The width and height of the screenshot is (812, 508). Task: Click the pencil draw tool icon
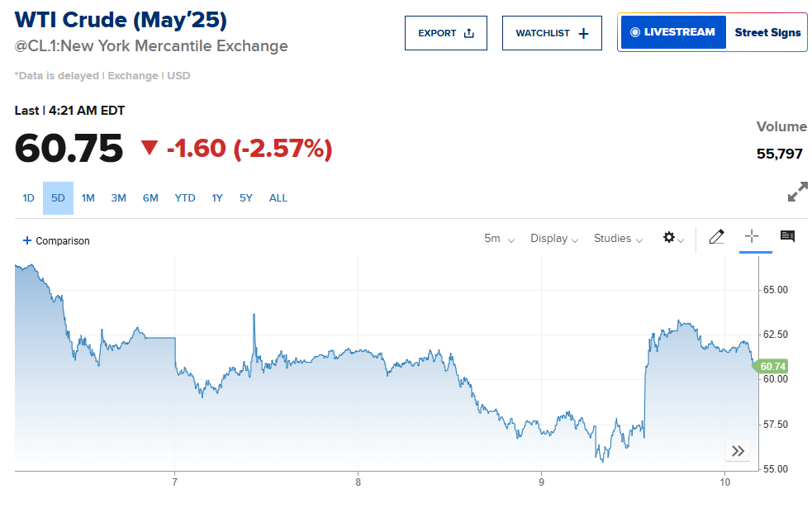(716, 238)
